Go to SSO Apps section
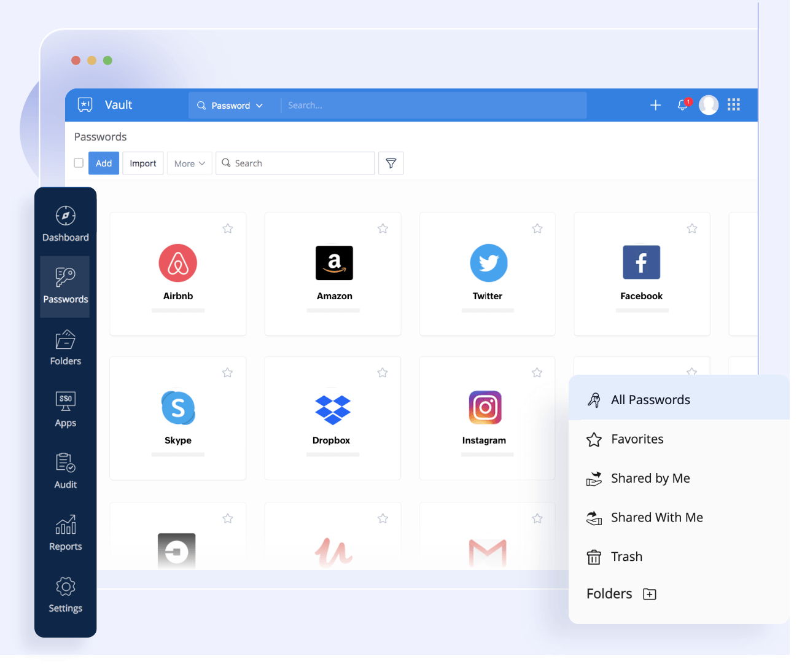802x672 pixels. (65, 410)
